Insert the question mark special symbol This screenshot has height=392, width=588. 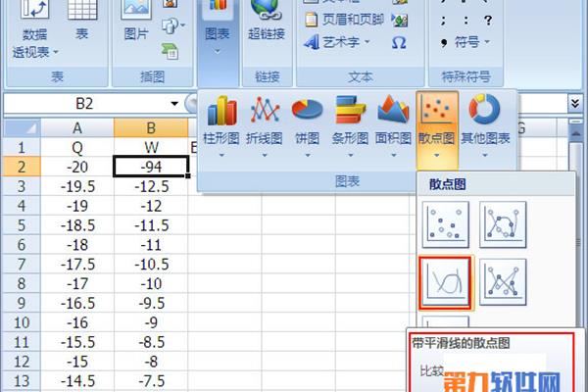click(x=488, y=21)
